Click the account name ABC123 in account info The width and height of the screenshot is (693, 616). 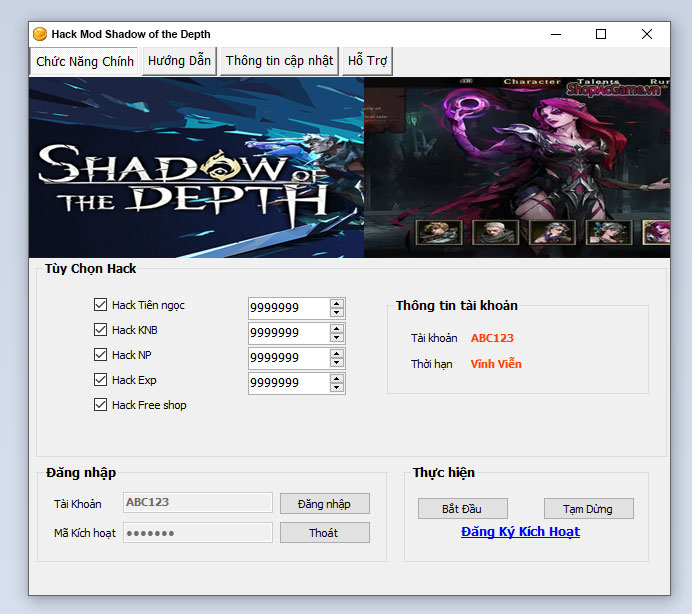pos(492,338)
